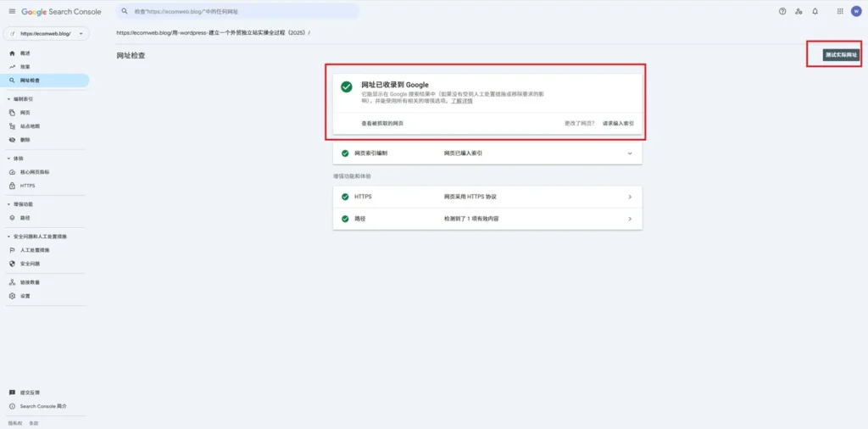Click the 条款 footer link

click(34, 423)
